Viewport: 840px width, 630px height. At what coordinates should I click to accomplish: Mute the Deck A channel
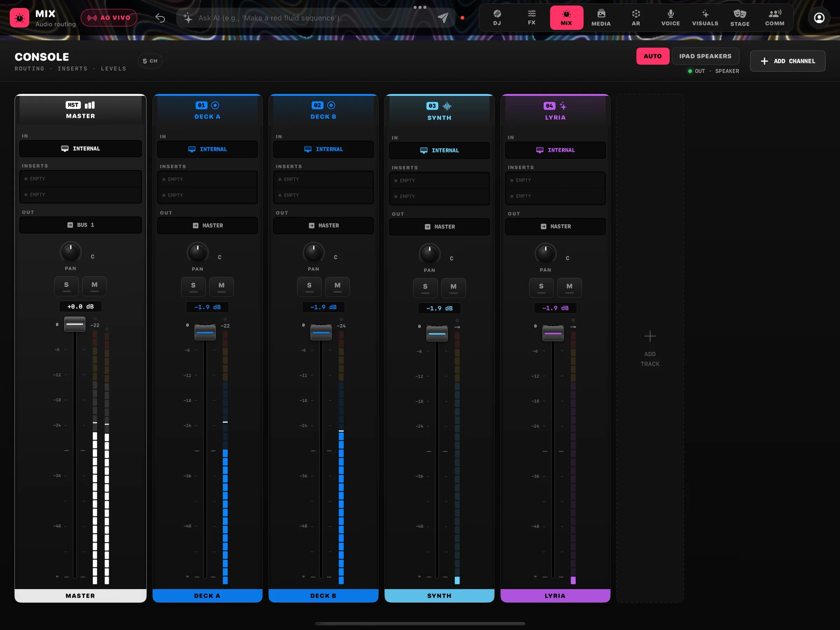tap(222, 287)
